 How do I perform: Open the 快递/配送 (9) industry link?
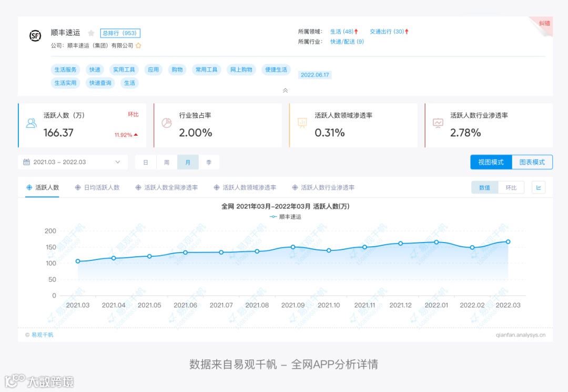(347, 42)
